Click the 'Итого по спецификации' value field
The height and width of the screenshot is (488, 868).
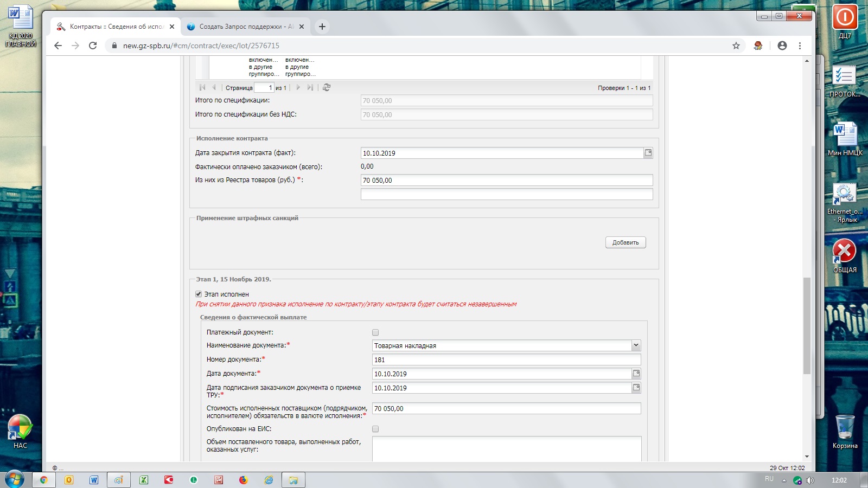(507, 100)
